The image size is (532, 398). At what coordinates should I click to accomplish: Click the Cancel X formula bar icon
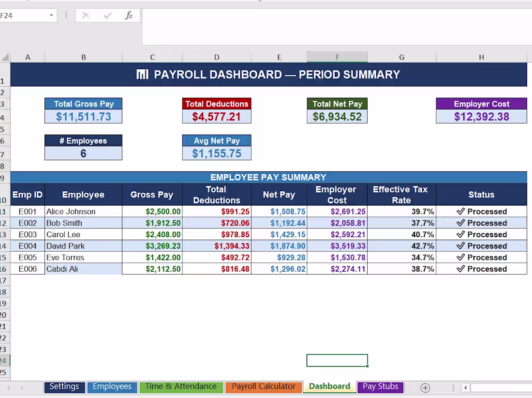[x=86, y=15]
